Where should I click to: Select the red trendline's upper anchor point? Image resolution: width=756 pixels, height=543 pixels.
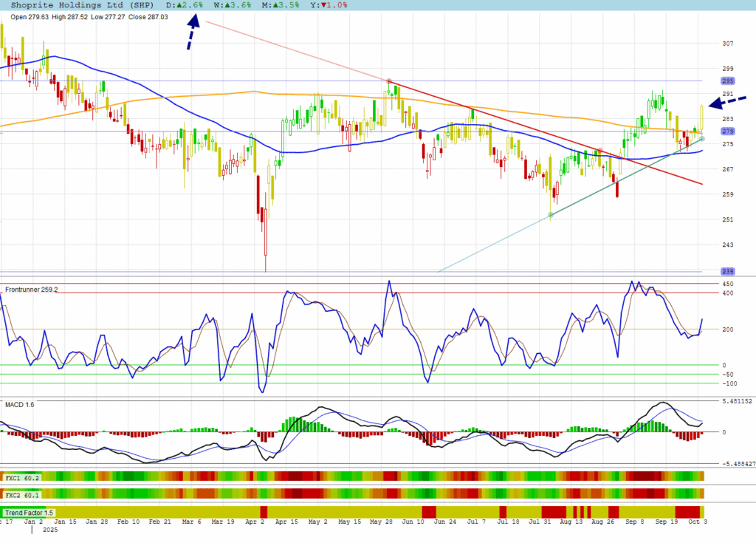pos(388,81)
